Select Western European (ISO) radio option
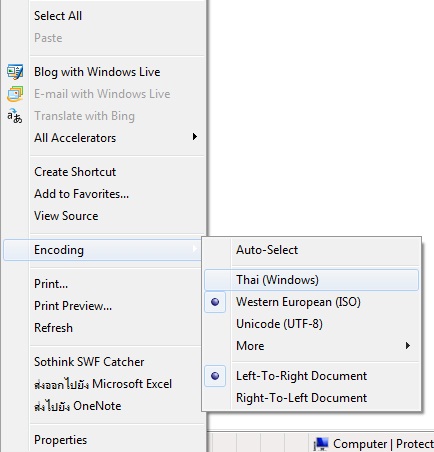This screenshot has width=434, height=452. (215, 302)
